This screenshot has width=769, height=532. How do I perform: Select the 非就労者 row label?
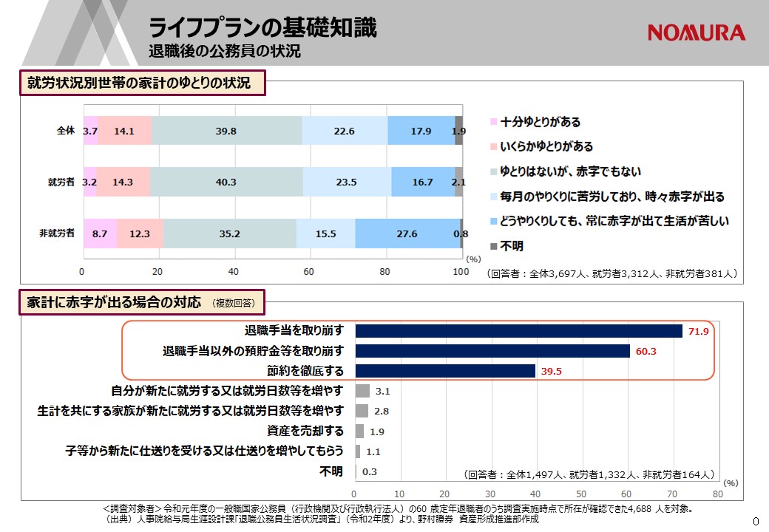click(x=57, y=233)
